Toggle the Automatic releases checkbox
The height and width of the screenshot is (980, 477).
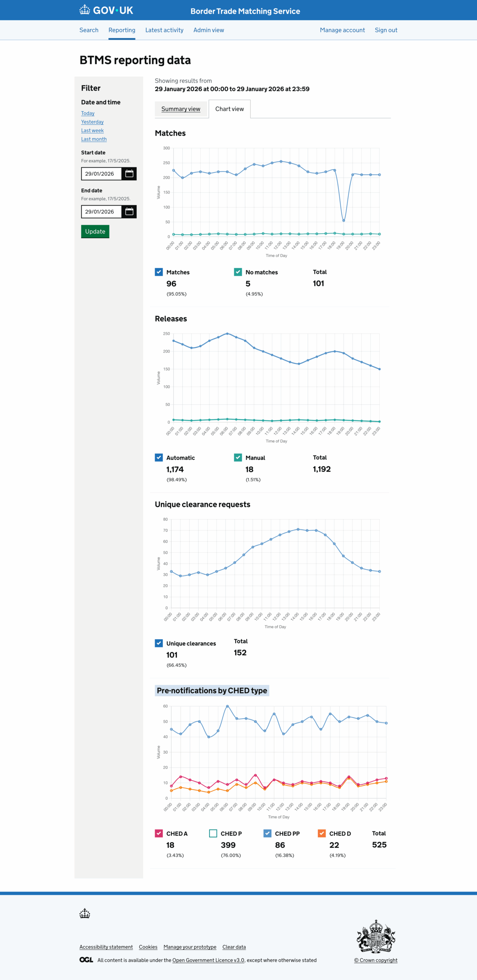click(x=159, y=457)
